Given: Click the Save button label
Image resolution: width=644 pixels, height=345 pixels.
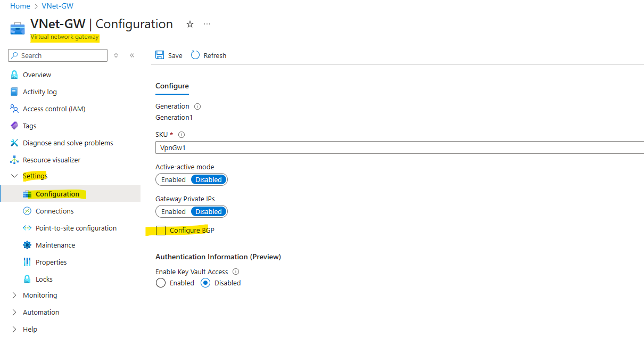Looking at the screenshot, I should 175,55.
